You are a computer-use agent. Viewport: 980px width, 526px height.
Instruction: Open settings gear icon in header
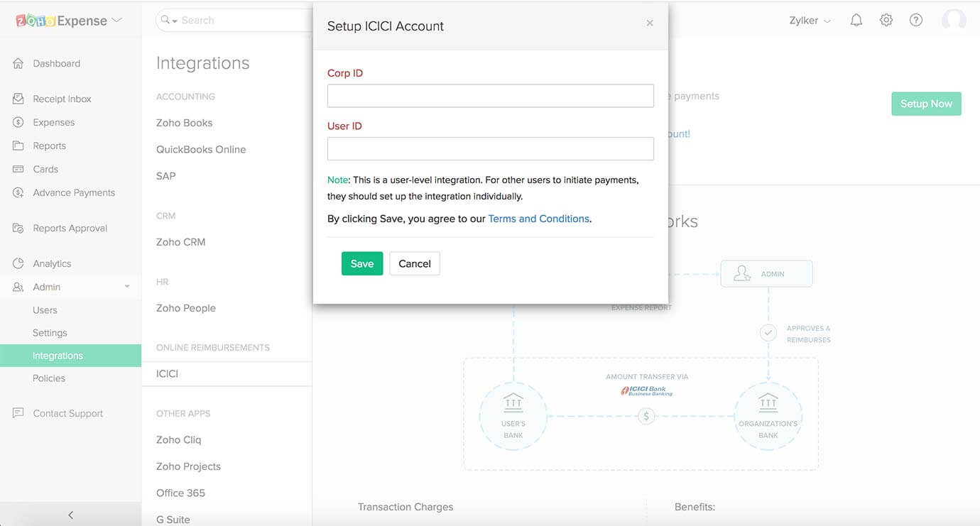pos(886,21)
